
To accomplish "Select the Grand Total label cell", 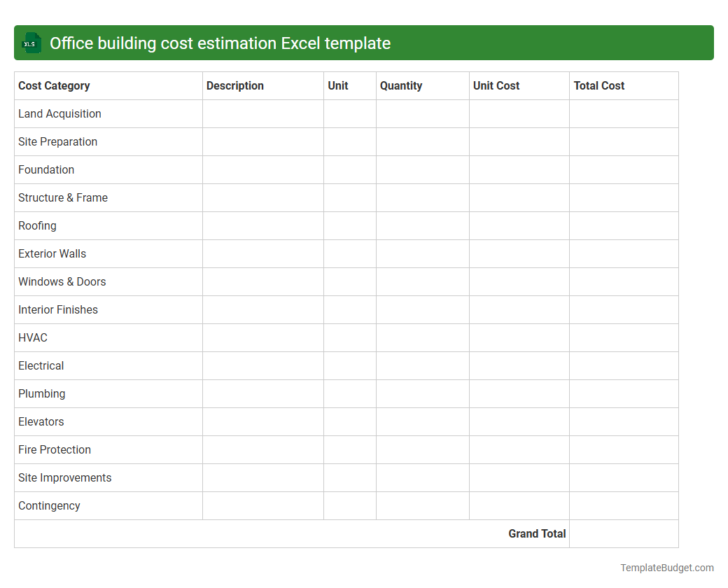I will coord(537,533).
